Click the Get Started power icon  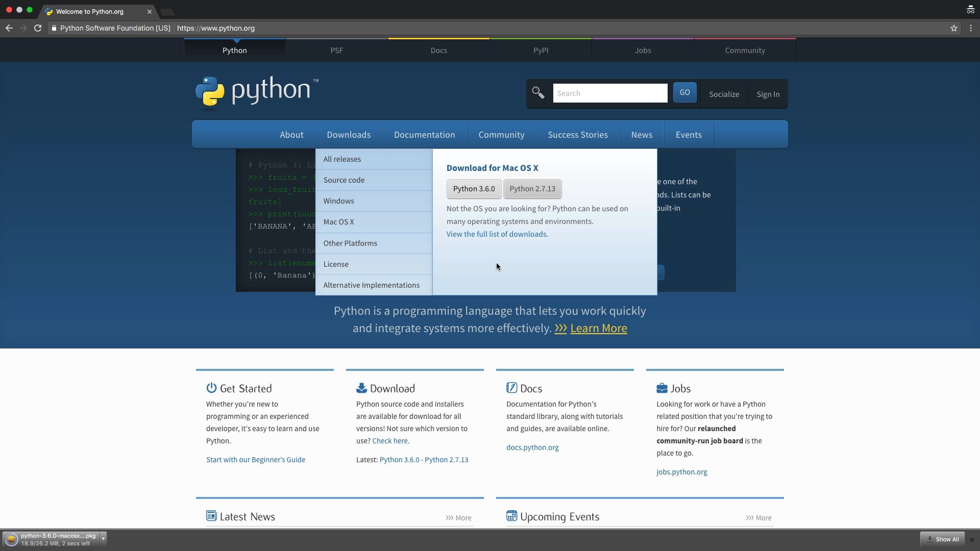(211, 388)
